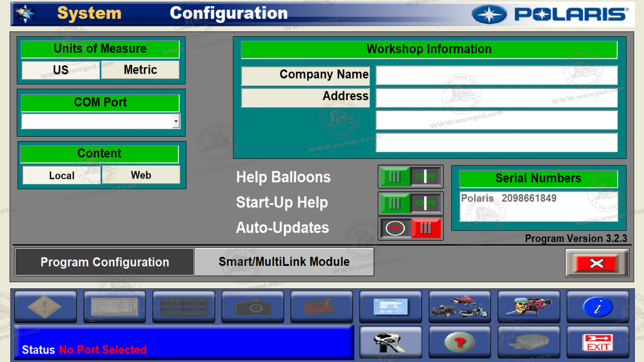Click the EXIT icon

(597, 342)
